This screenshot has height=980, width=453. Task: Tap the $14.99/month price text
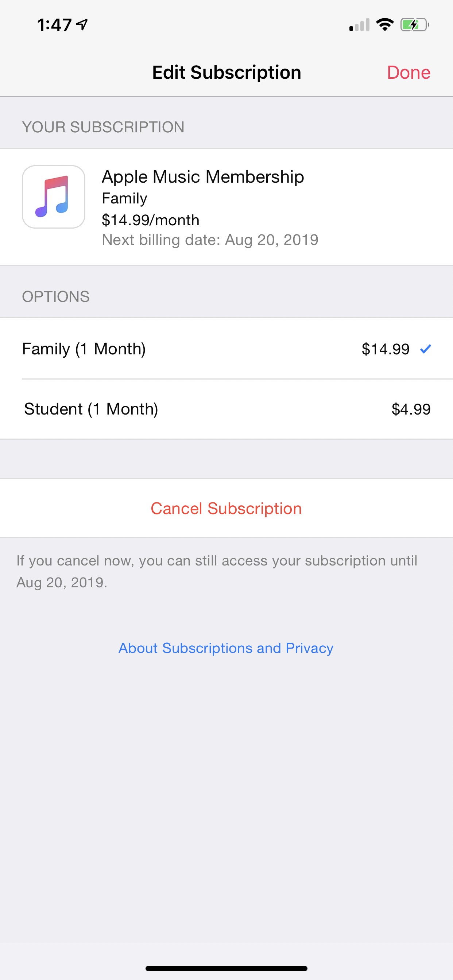point(150,220)
